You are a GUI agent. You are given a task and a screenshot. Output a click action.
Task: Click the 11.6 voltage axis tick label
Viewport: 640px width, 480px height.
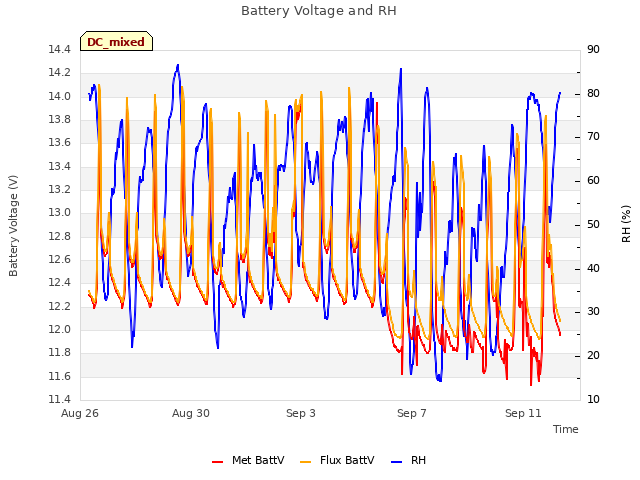point(59,376)
